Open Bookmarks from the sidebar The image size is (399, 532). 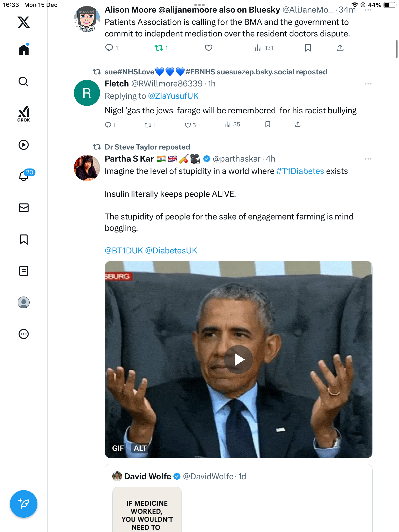pyautogui.click(x=24, y=239)
